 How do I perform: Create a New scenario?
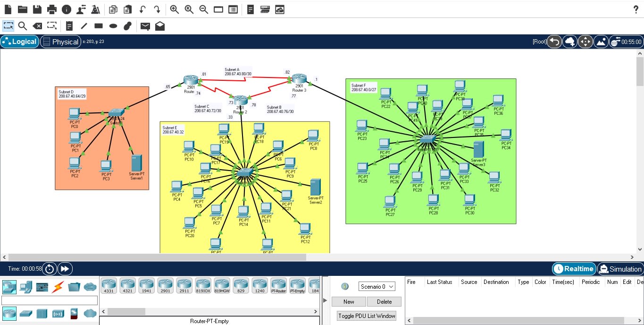349,301
